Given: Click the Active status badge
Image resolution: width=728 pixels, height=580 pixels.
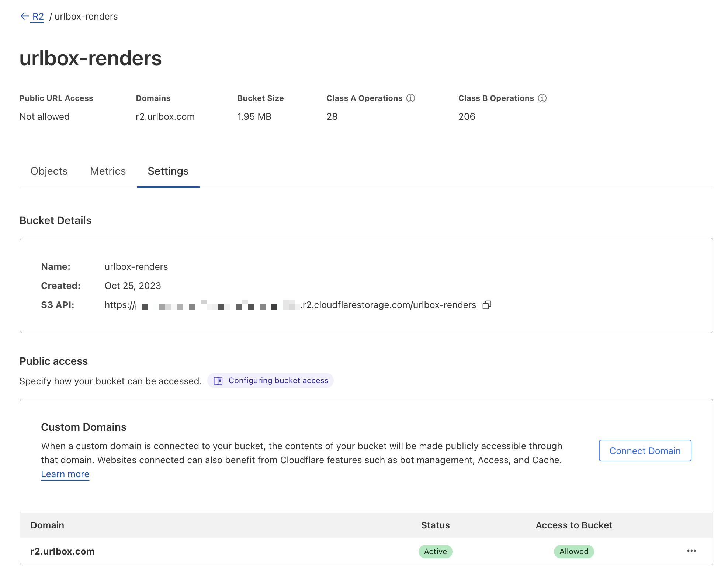Looking at the screenshot, I should [x=435, y=552].
